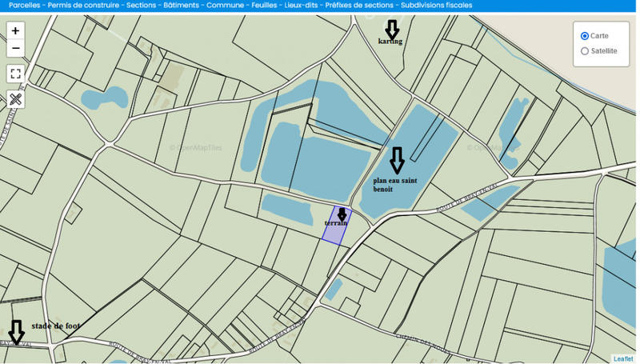
Task: Open the Leaflet attribution link
Action: tap(623, 358)
